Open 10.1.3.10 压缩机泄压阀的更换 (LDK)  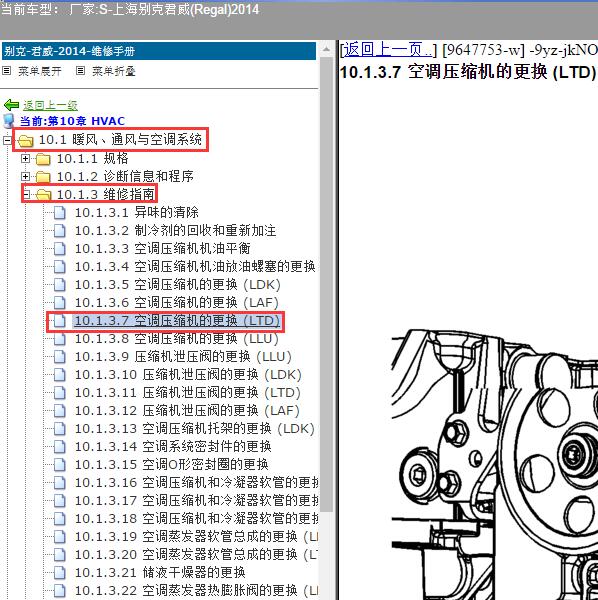(188, 375)
